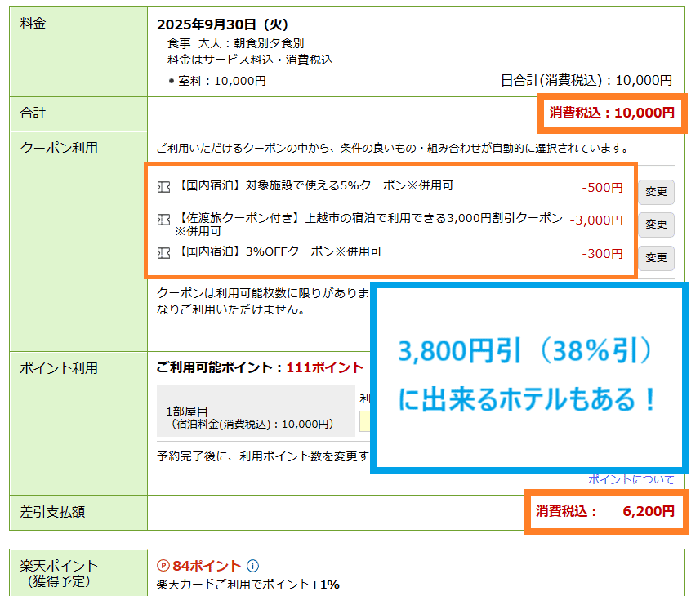This screenshot has width=700, height=596.
Task: Click the ticket icon beside the 3%OFF coupon
Action: coord(163,253)
